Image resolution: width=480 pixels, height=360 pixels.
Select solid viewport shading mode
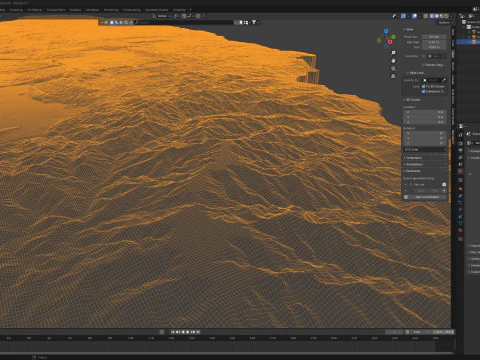click(x=437, y=16)
